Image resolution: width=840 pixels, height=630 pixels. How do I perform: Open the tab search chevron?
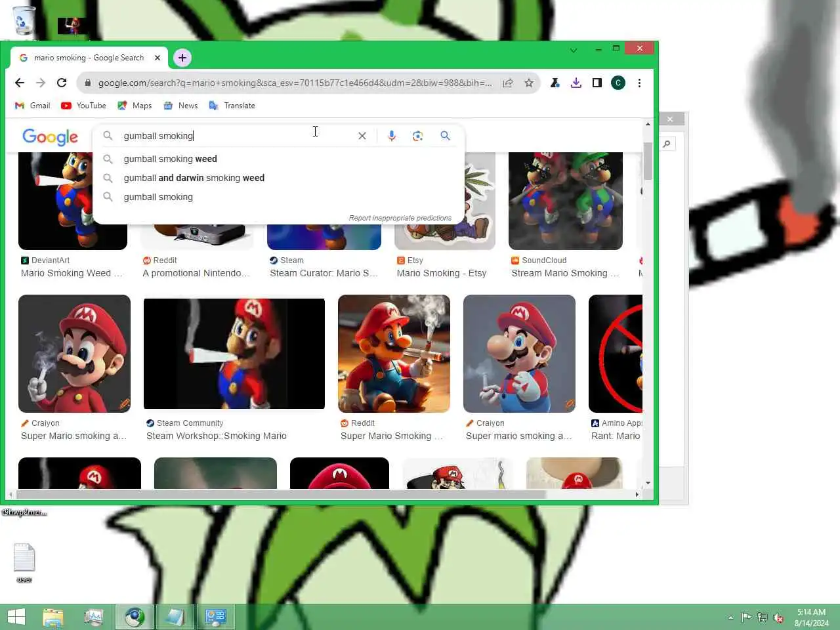click(574, 50)
